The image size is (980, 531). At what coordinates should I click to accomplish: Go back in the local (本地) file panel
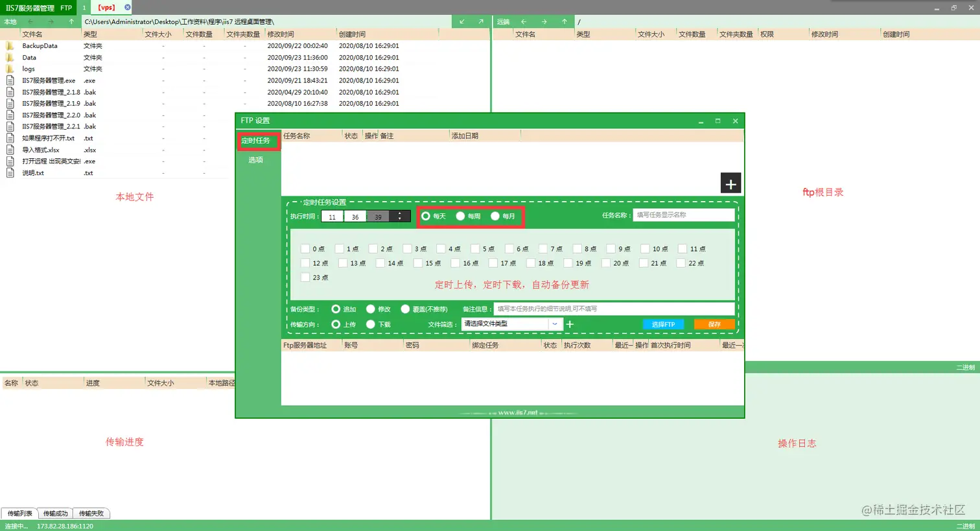pos(30,21)
